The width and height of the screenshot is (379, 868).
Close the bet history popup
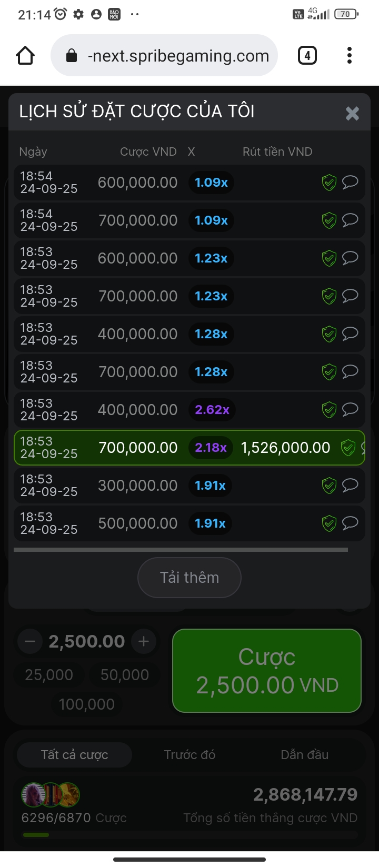352,113
